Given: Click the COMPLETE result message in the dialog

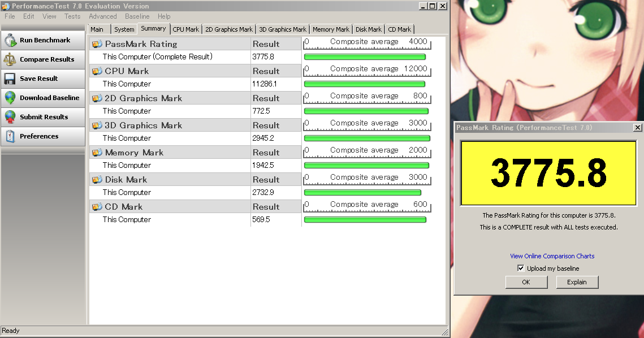Looking at the screenshot, I should (548, 227).
